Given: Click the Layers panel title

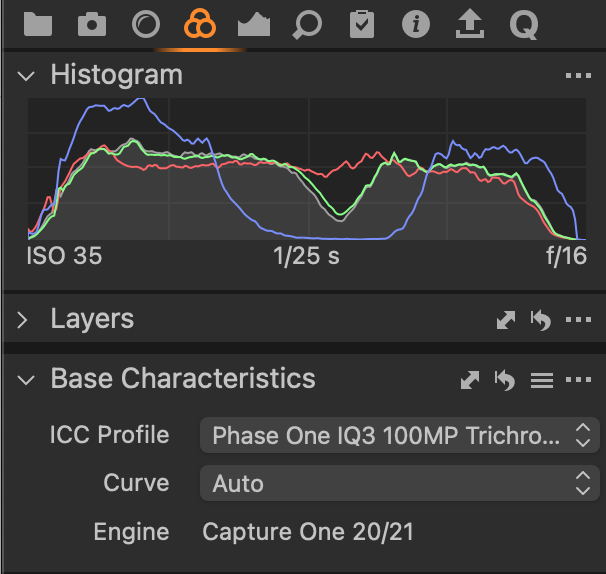Looking at the screenshot, I should [x=92, y=319].
